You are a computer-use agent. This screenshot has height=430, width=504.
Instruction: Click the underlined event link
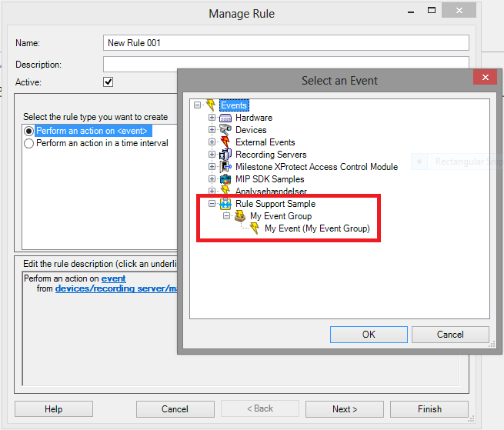tap(113, 278)
